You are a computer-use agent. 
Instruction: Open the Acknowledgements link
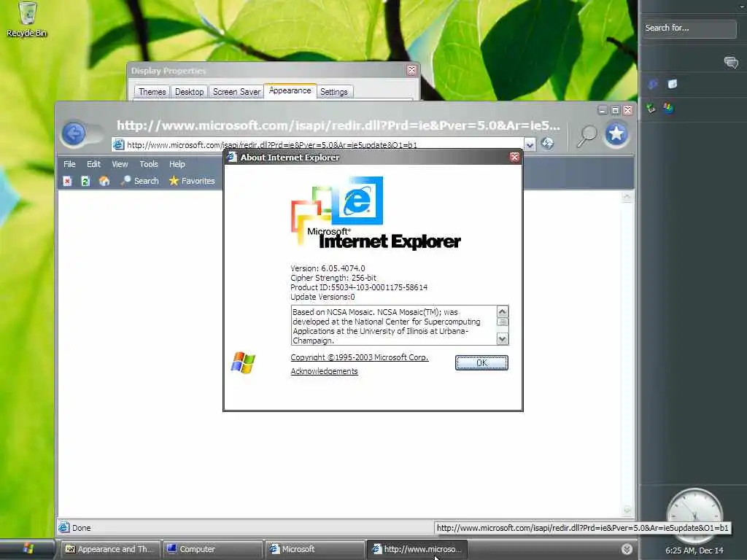point(324,371)
